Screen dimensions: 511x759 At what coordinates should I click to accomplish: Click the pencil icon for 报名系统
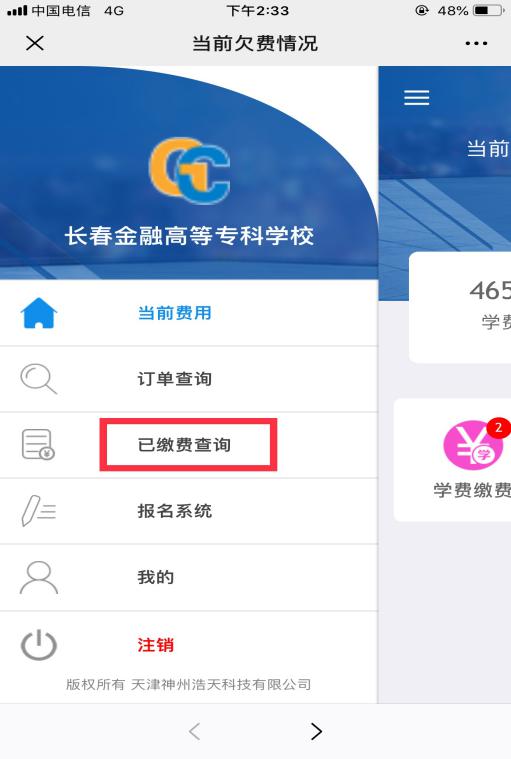click(x=39, y=511)
